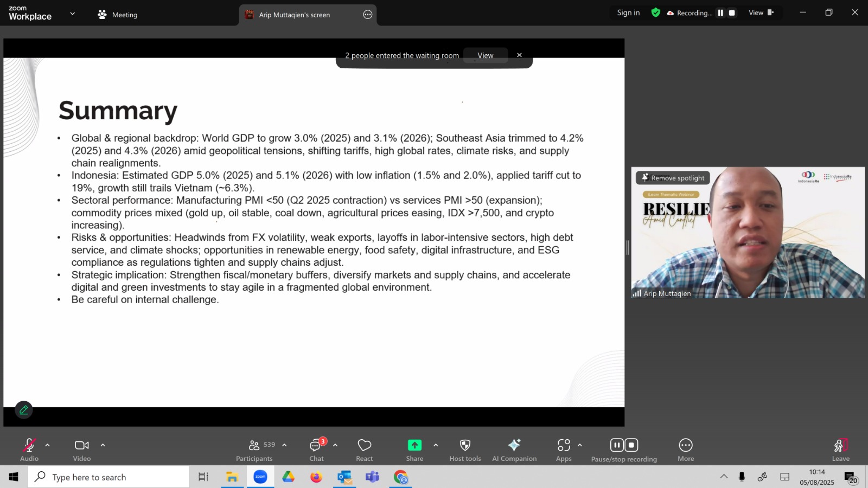Open the Zoom Workplace dropdown chevron

72,14
